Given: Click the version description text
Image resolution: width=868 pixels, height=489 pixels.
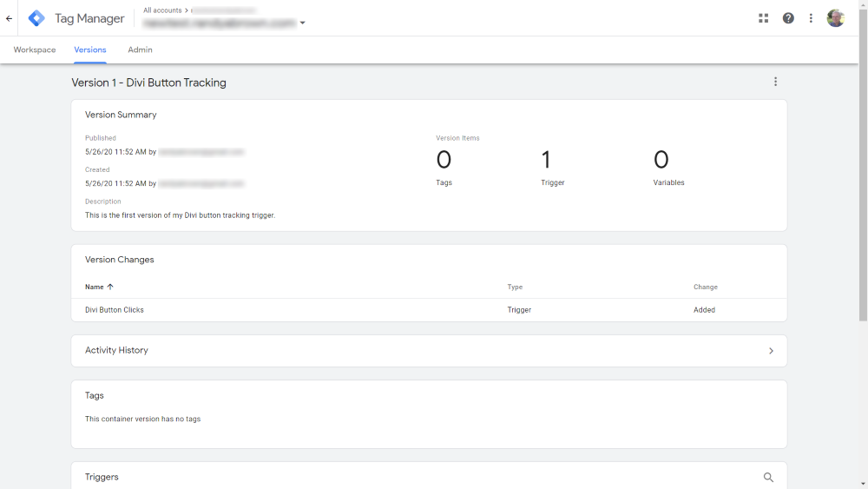Looking at the screenshot, I should (180, 215).
